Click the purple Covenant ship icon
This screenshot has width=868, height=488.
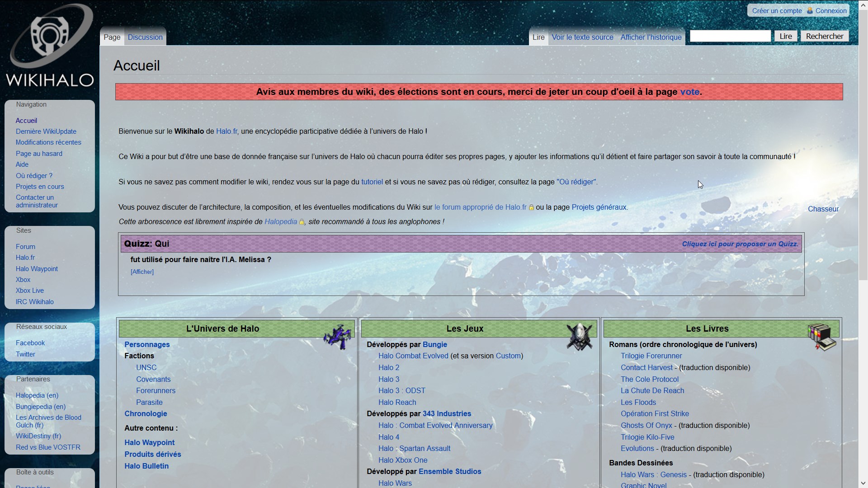(x=338, y=337)
